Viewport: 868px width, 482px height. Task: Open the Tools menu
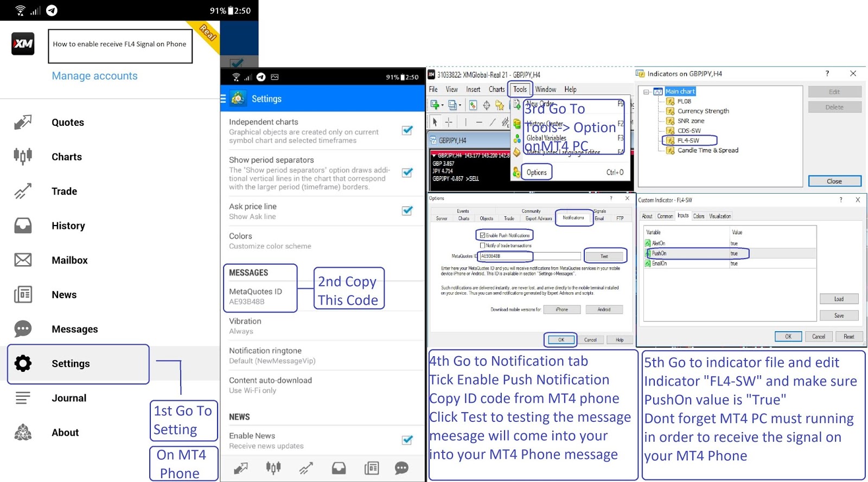pyautogui.click(x=520, y=89)
